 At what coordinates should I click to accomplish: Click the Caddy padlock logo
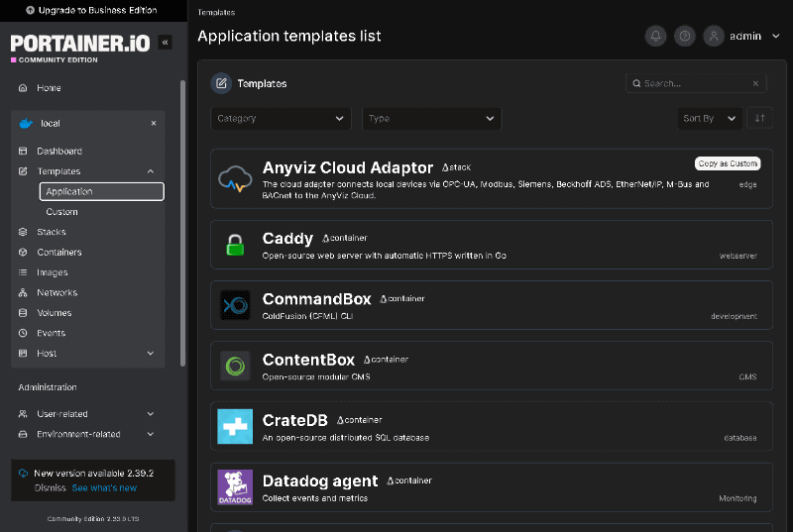[235, 245]
